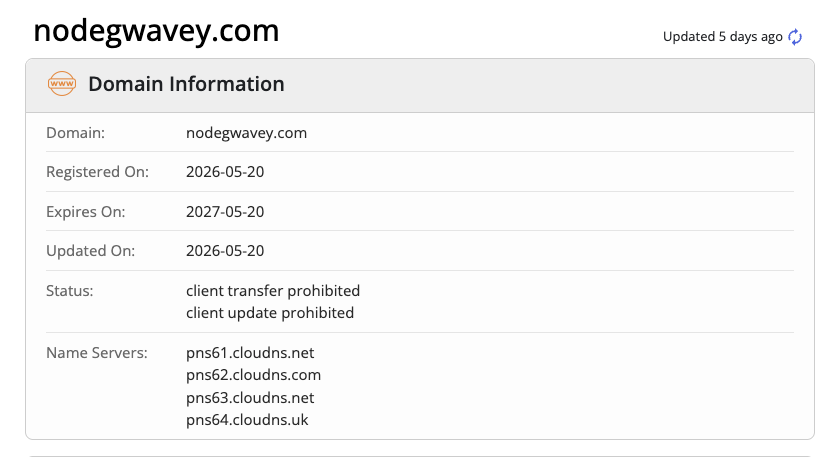Screen dimensions: 823x457
Task: Click the Expires On label
Action: pyautogui.click(x=86, y=211)
